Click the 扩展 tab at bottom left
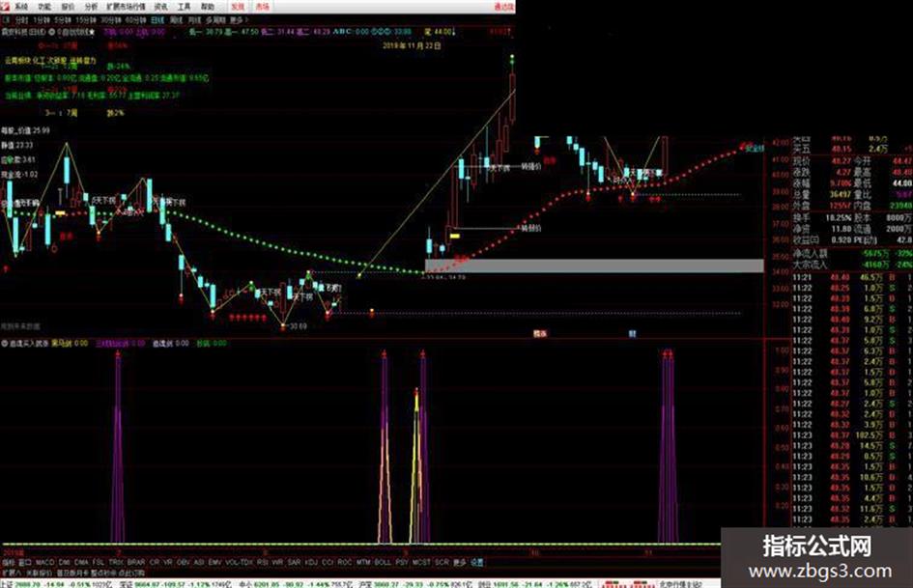The width and height of the screenshot is (913, 588). (x=11, y=573)
